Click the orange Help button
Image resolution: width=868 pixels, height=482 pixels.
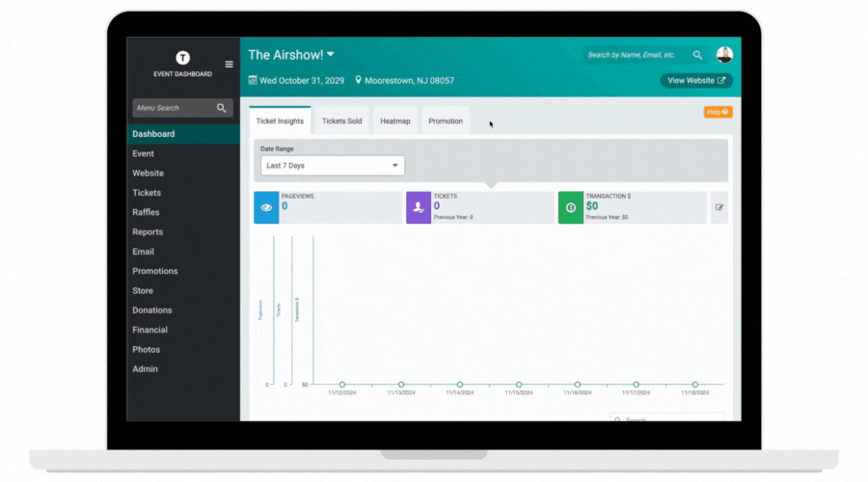tap(718, 112)
